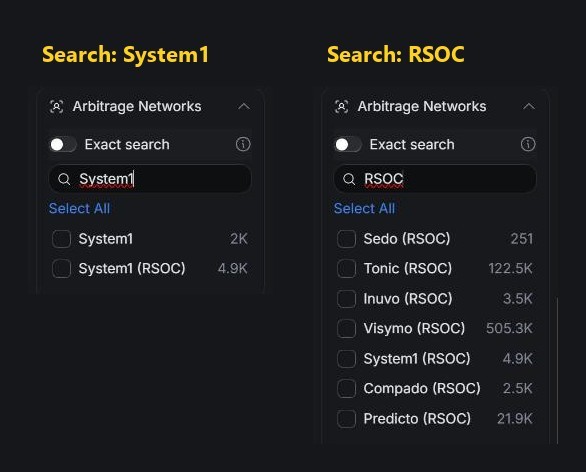
Task: Click Exact search label in RSOC panel
Action: [x=412, y=145]
